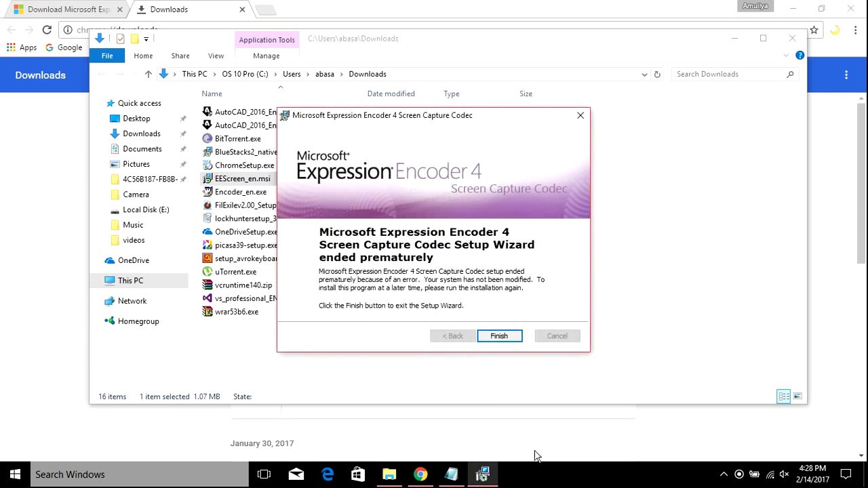Open Desktop in navigation pane
The height and width of the screenshot is (488, 868).
coord(136,119)
